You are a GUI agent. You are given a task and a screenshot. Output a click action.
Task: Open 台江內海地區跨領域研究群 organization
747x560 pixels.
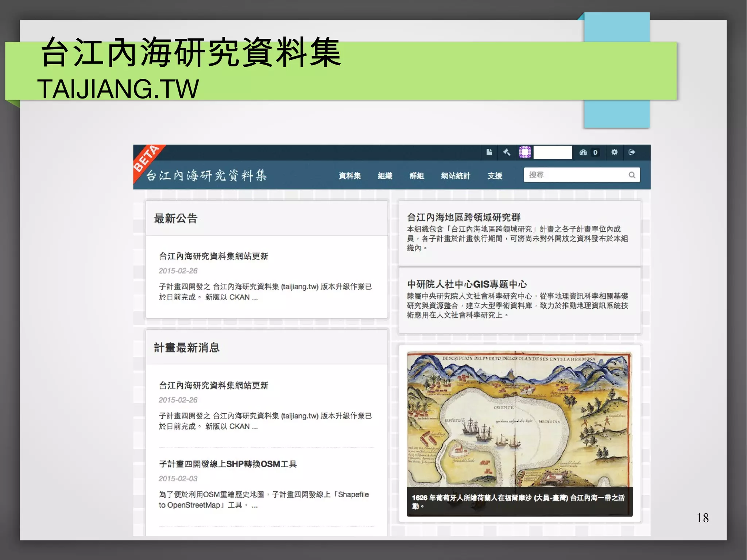click(464, 217)
